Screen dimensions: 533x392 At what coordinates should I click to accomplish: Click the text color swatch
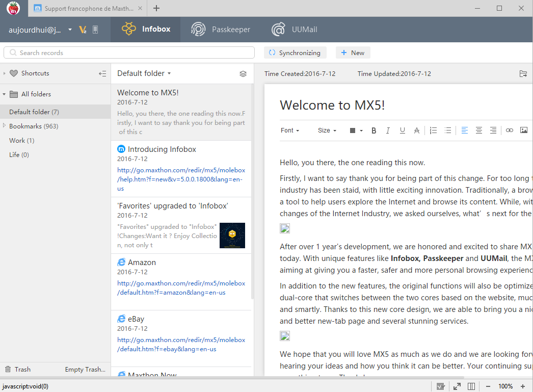click(x=353, y=130)
